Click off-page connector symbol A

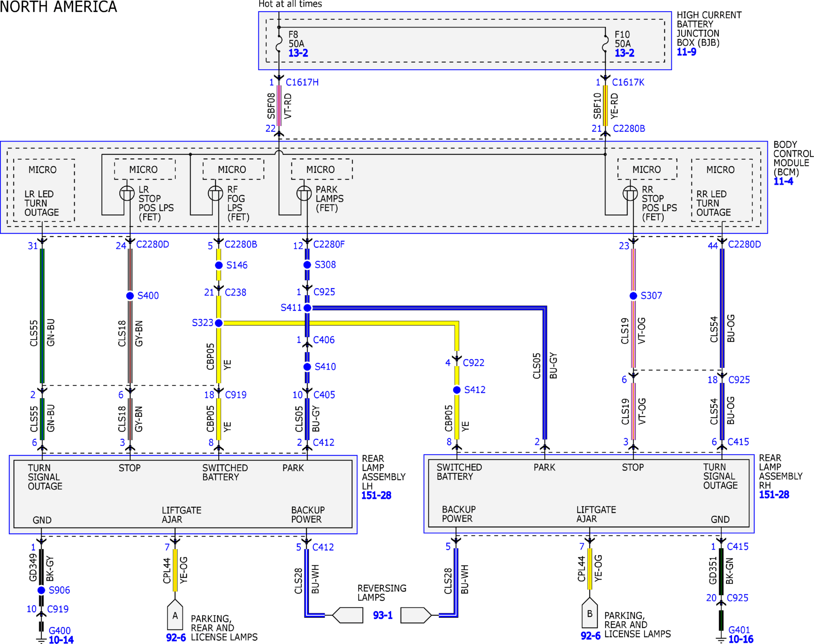point(175,614)
